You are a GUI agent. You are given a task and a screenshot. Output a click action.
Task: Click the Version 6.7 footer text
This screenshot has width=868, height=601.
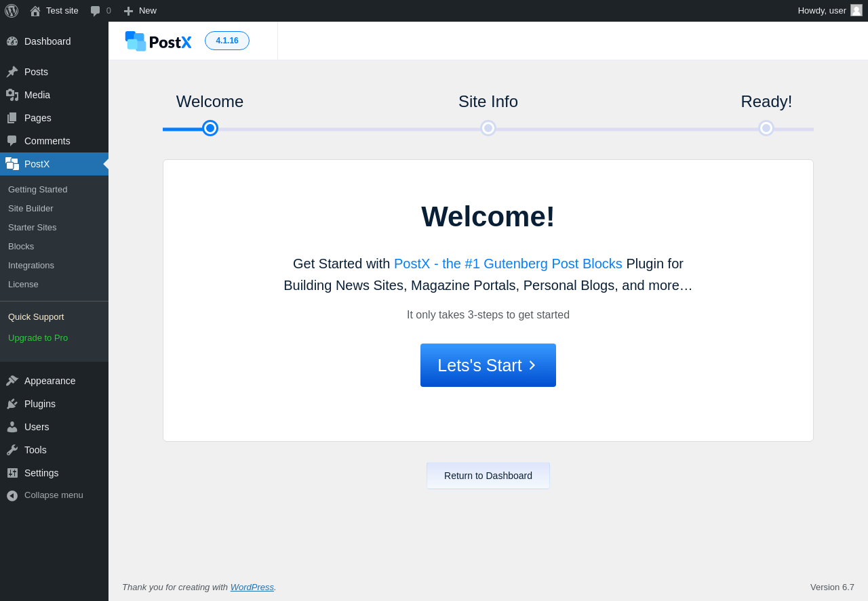click(832, 587)
